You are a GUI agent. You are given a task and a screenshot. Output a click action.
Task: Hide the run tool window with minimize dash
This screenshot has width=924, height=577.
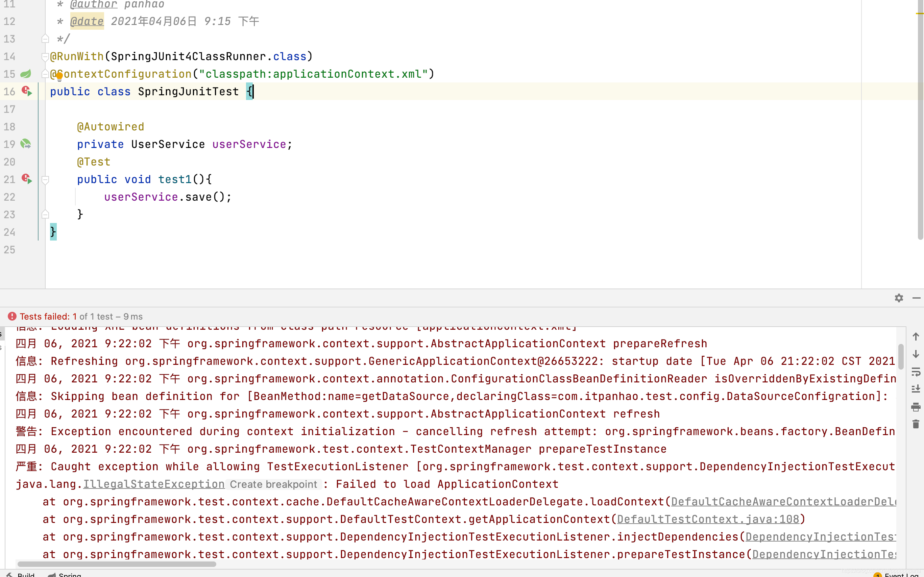916,298
